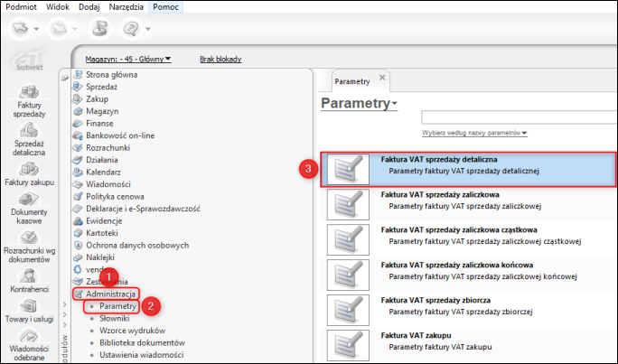Click icon of Faktura VAT sprzedaży zaliczkowa końcowa

(x=348, y=275)
